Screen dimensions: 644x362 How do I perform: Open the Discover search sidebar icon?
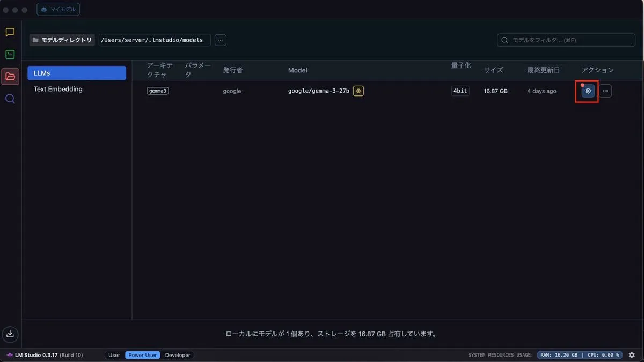coord(10,99)
